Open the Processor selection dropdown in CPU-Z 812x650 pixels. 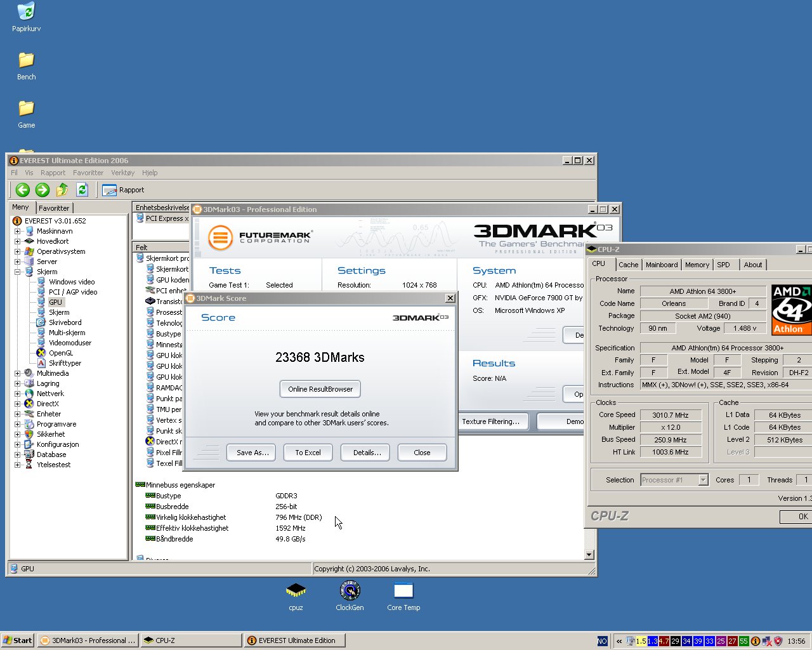pyautogui.click(x=703, y=480)
